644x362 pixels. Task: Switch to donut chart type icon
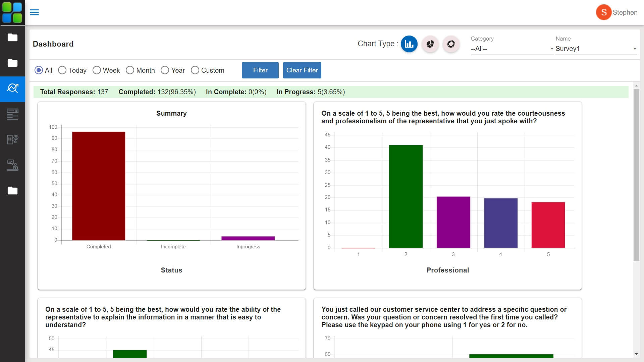point(451,44)
